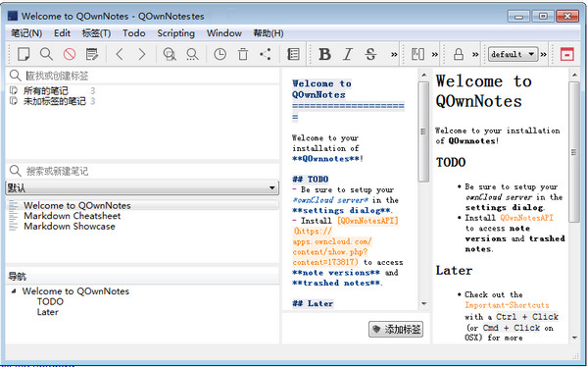The width and height of the screenshot is (588, 367).
Task: Expand overflow chevron after default dropdown
Action: point(543,55)
